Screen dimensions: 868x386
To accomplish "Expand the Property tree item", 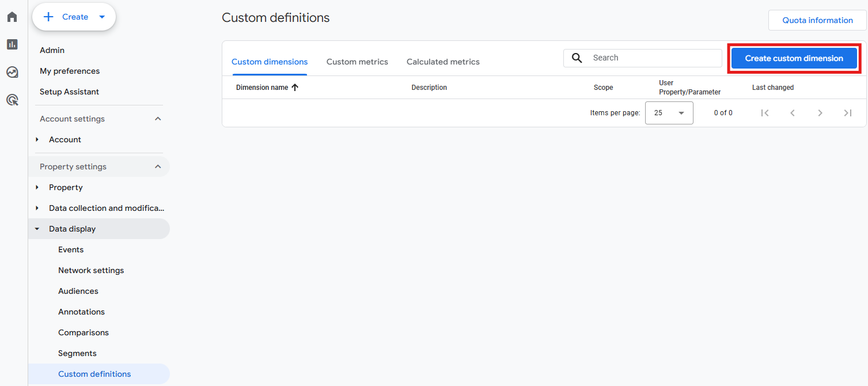I will [x=37, y=187].
